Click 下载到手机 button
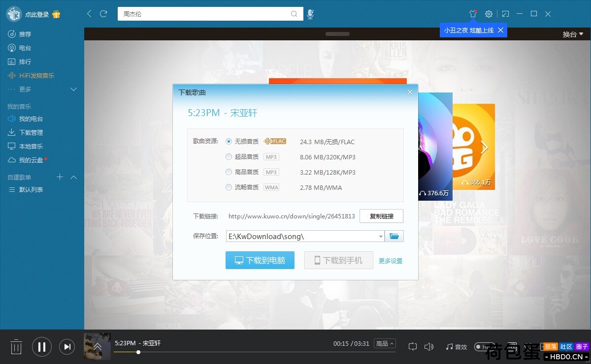Viewport: 591px width, 364px height. click(x=338, y=260)
